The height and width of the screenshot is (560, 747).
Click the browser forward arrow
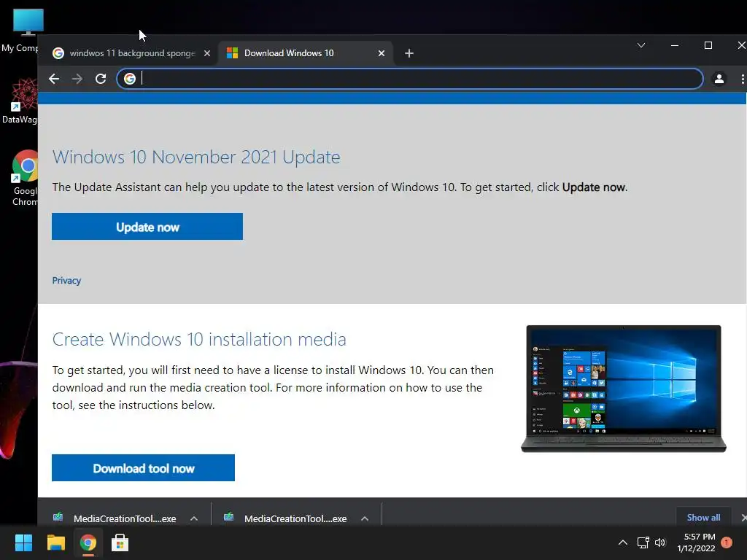[77, 79]
